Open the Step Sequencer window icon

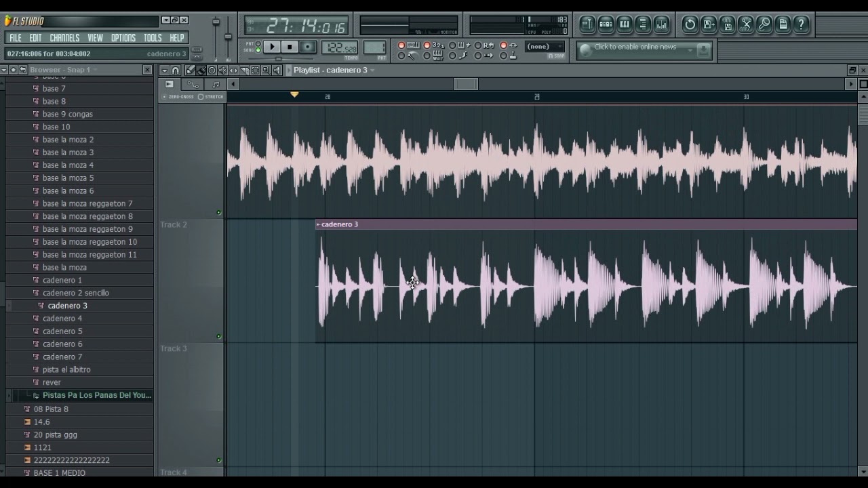606,24
